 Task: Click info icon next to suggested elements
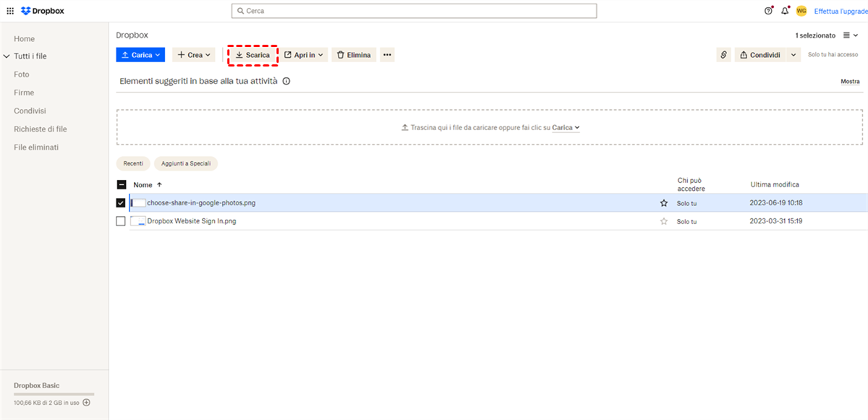click(x=286, y=82)
